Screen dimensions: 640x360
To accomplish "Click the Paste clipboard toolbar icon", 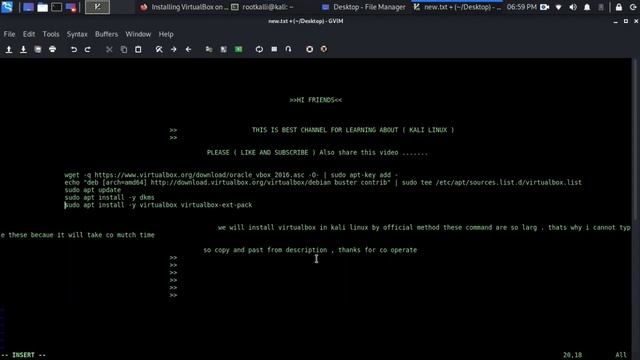I will click(x=138, y=49).
